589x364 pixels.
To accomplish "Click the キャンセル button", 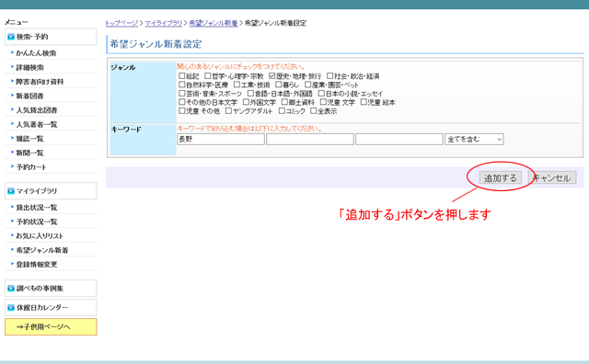I will point(552,178).
